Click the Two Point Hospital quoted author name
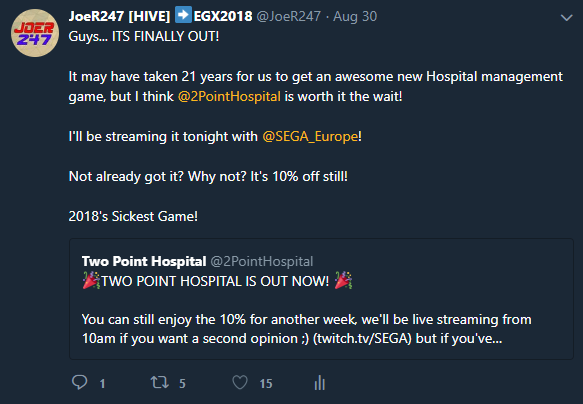This screenshot has width=583, height=404. pyautogui.click(x=144, y=261)
